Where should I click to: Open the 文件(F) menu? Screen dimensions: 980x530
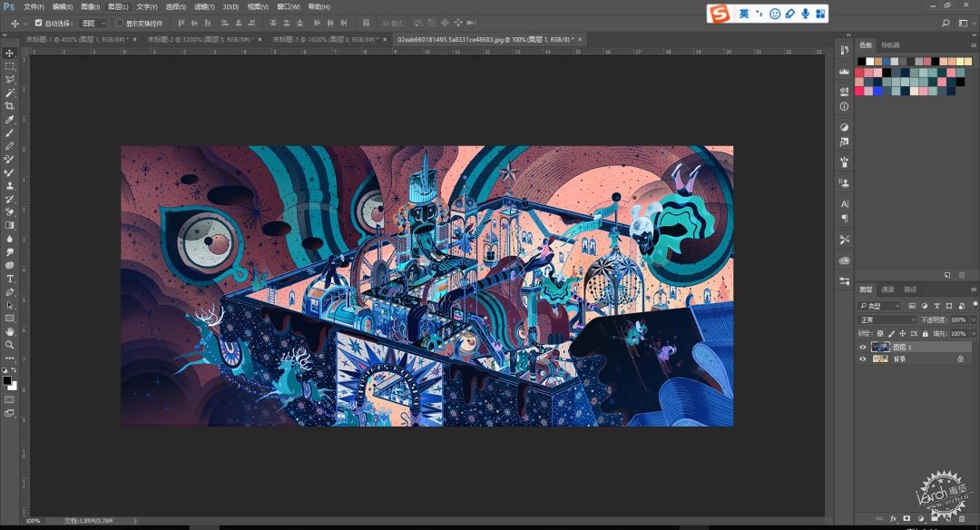click(34, 7)
